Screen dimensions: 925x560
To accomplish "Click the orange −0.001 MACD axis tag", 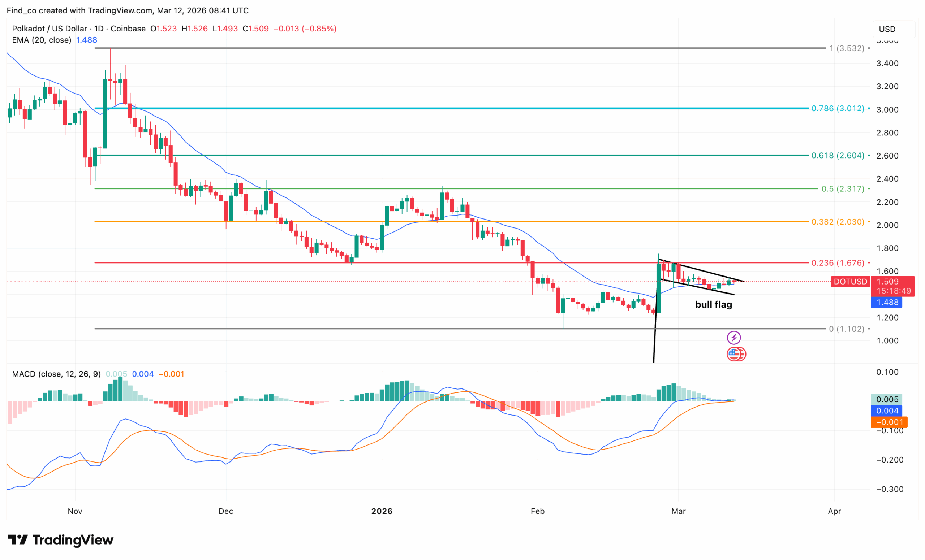I will point(889,422).
